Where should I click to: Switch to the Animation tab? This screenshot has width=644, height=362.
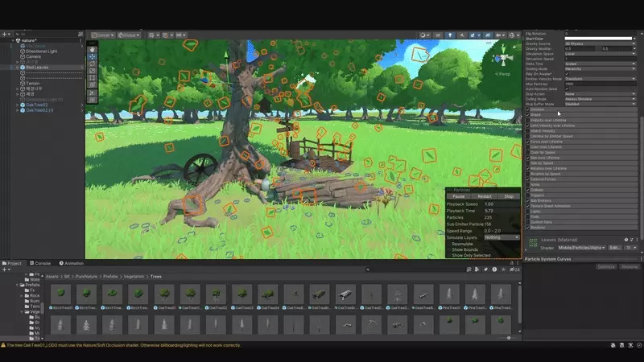tap(72, 263)
